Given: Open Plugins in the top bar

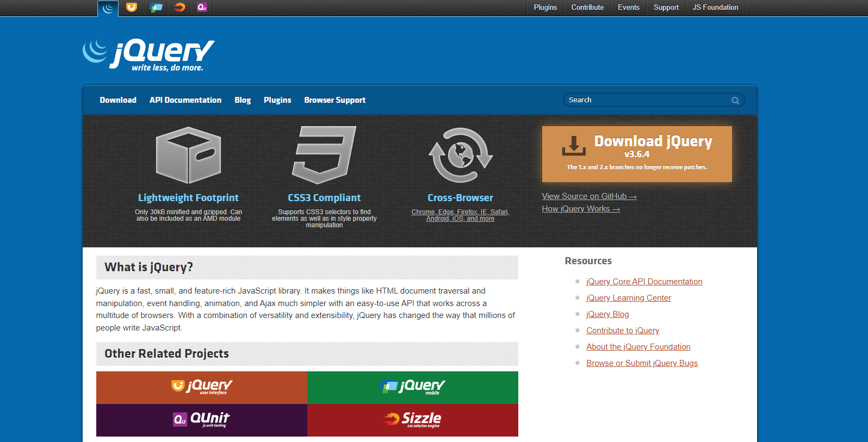Looking at the screenshot, I should click(545, 7).
